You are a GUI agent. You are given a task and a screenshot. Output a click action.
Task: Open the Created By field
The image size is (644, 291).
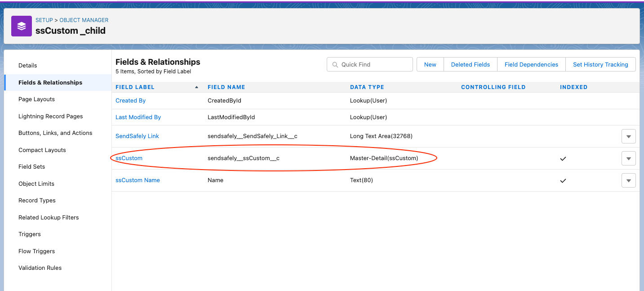131,101
